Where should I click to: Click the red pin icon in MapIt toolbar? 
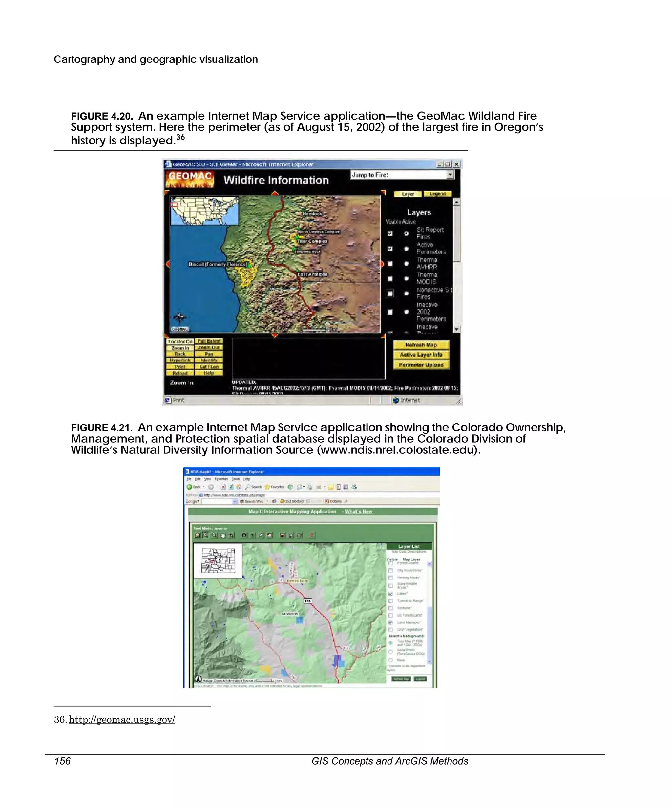tap(312, 535)
